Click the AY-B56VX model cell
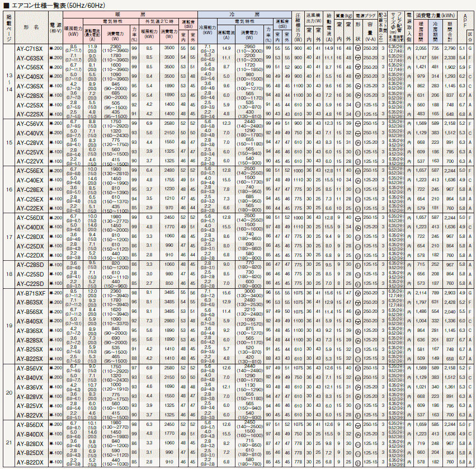476x469 pixels. pyautogui.click(x=30, y=368)
